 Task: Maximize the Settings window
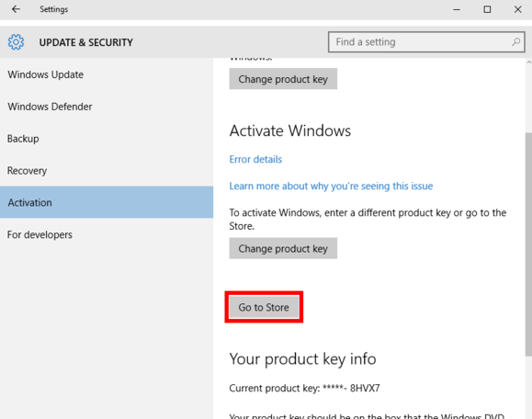[x=487, y=9]
